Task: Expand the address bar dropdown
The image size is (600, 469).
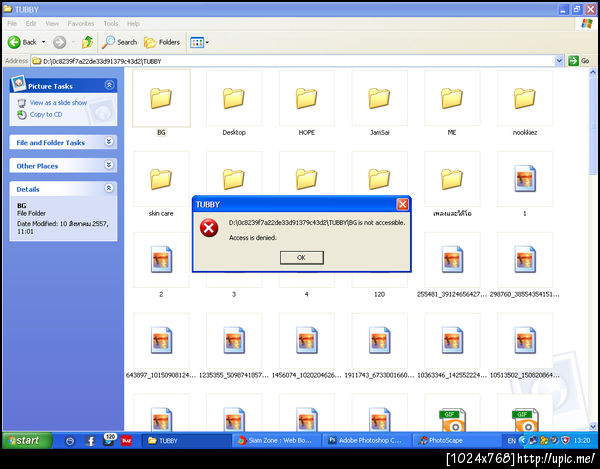Action: 559,60
